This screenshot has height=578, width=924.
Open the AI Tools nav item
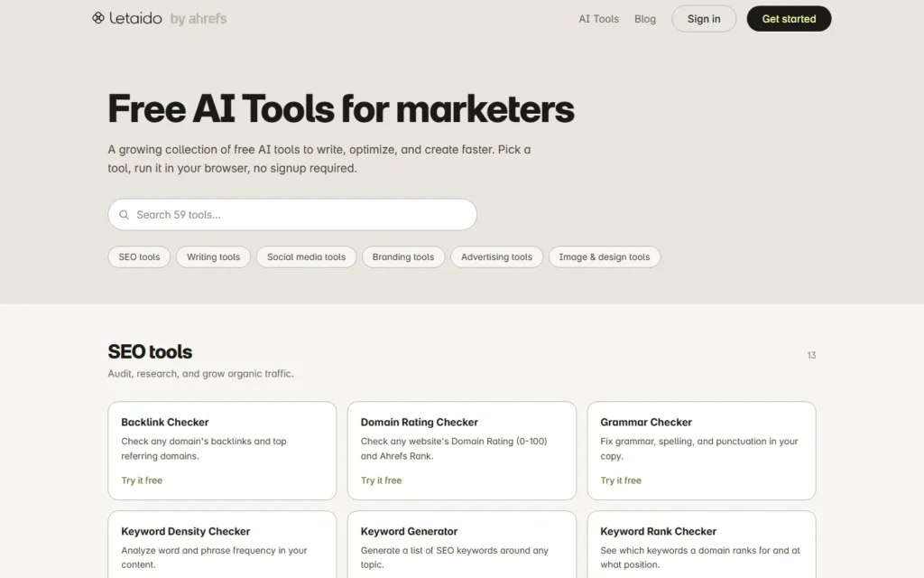599,19
